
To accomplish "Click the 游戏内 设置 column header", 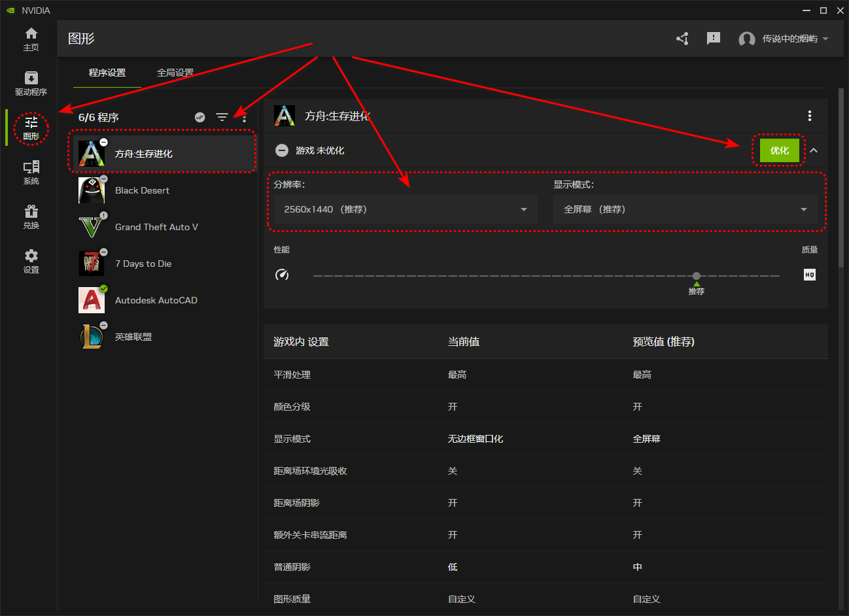I will click(x=301, y=341).
